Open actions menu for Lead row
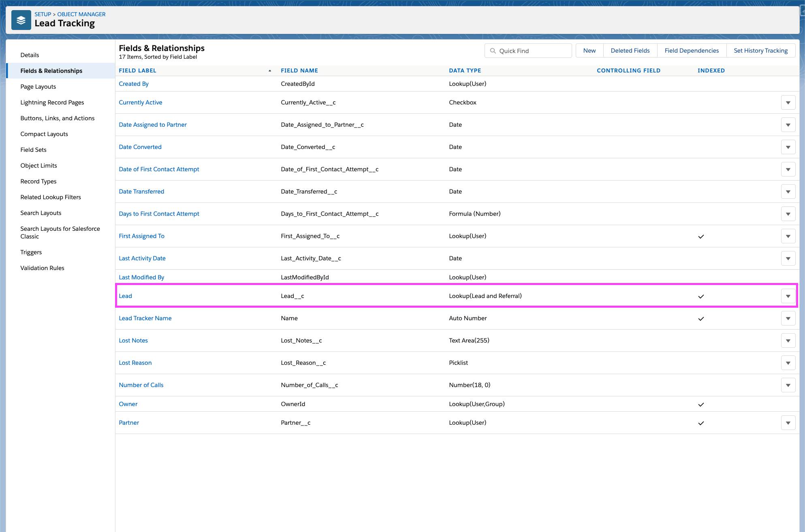Image resolution: width=805 pixels, height=532 pixels. pyautogui.click(x=788, y=296)
